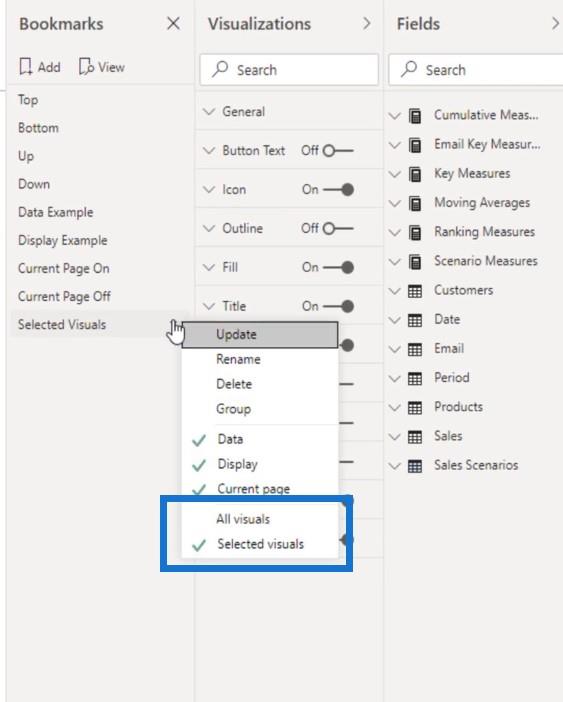Image resolution: width=563 pixels, height=702 pixels.
Task: Switch off the Title slider toggle
Action: (338, 307)
